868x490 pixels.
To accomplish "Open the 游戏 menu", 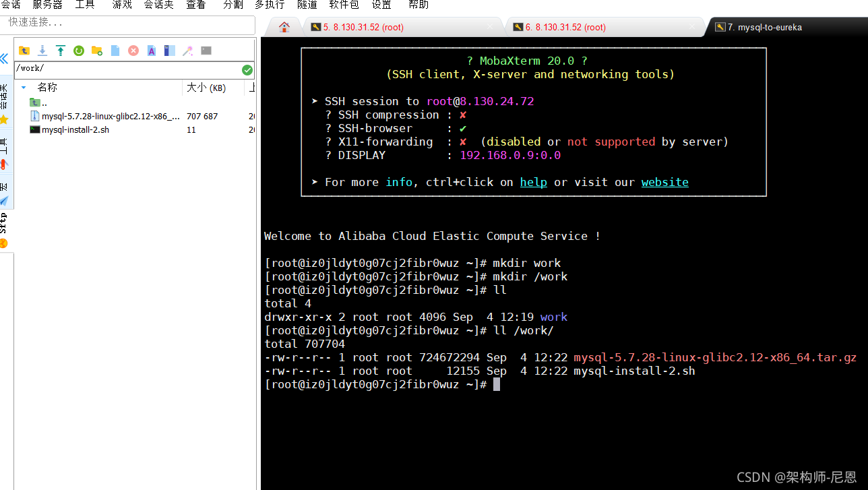I will pyautogui.click(x=122, y=5).
